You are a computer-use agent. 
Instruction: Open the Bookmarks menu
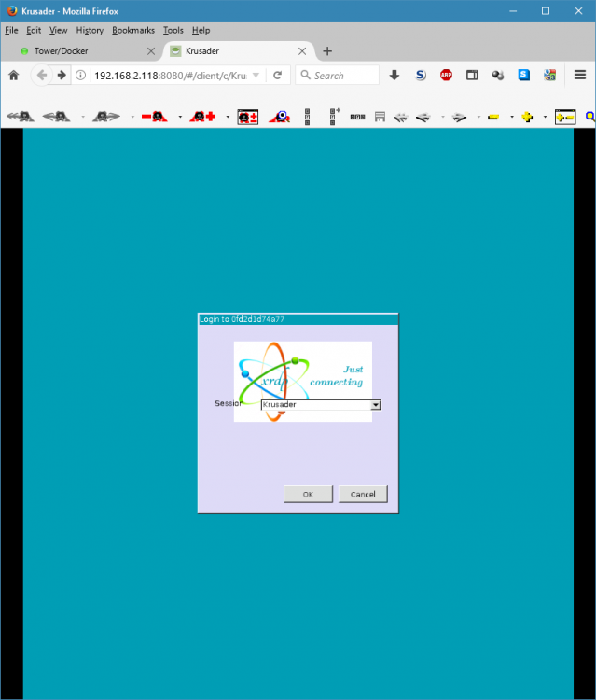pyautogui.click(x=133, y=30)
